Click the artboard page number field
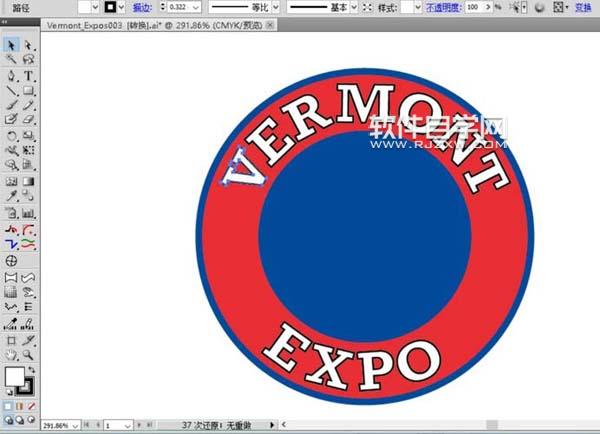The image size is (600, 434). coord(112,425)
